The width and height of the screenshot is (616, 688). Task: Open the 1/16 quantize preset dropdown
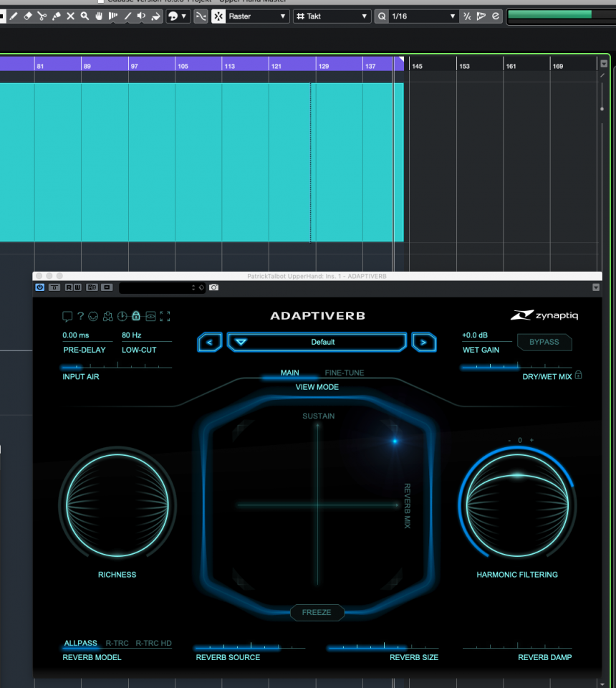click(x=423, y=16)
